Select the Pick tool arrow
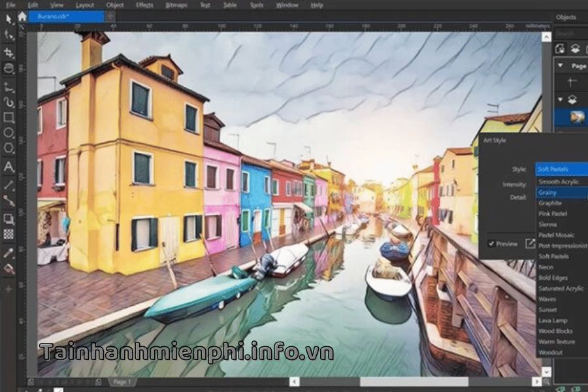 8,19
